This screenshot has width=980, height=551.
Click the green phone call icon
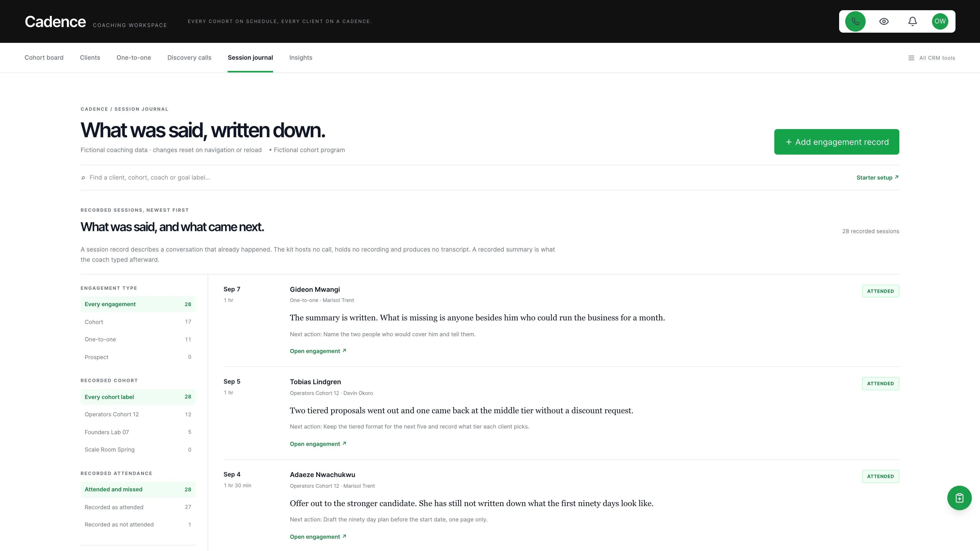coord(855,21)
